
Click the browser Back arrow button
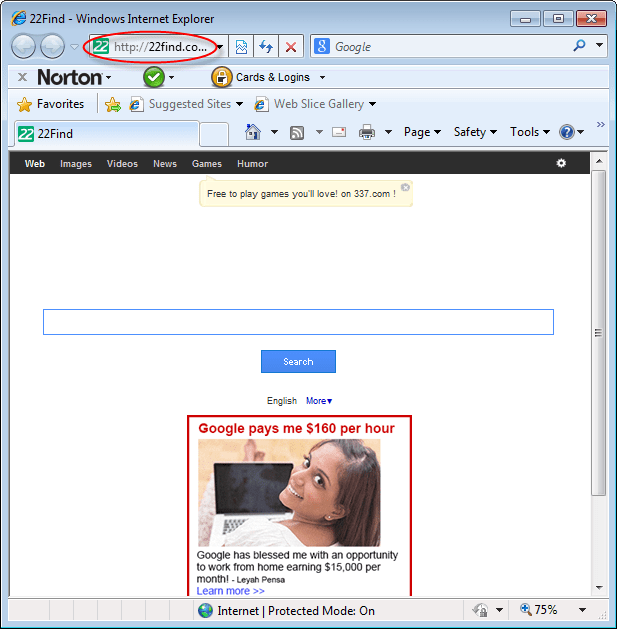(x=23, y=47)
